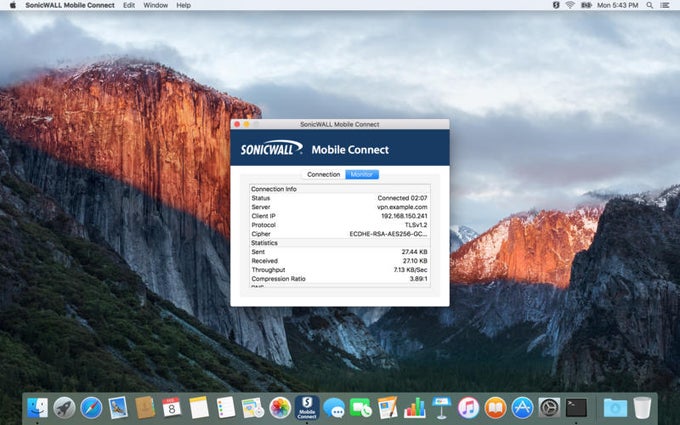Minimize the Mobile Connect window

(247, 124)
